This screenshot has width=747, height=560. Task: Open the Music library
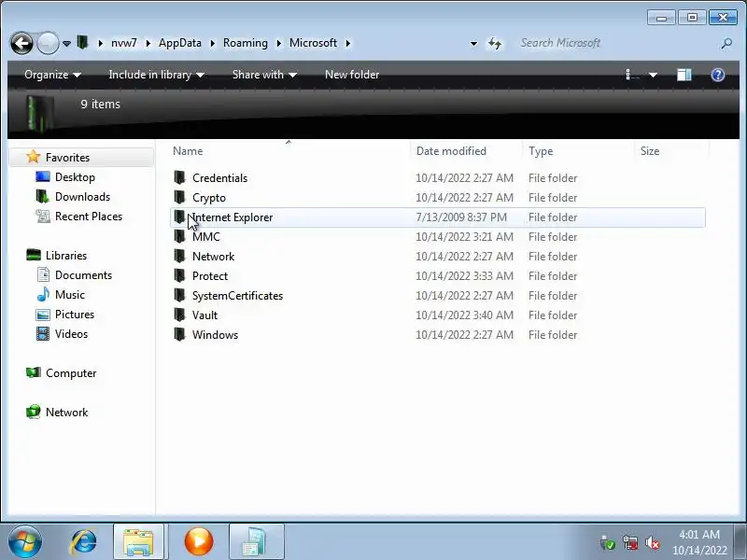pos(69,295)
